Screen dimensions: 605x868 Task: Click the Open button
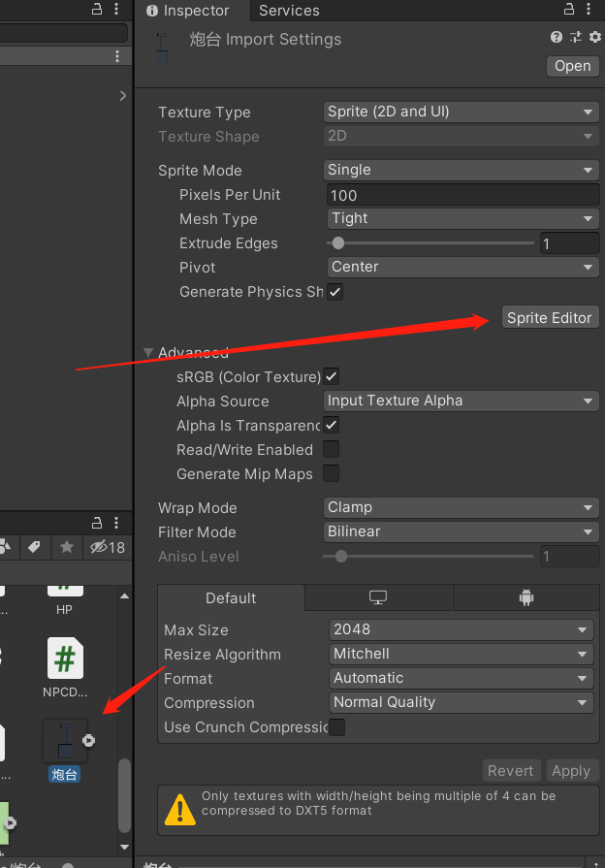(572, 66)
